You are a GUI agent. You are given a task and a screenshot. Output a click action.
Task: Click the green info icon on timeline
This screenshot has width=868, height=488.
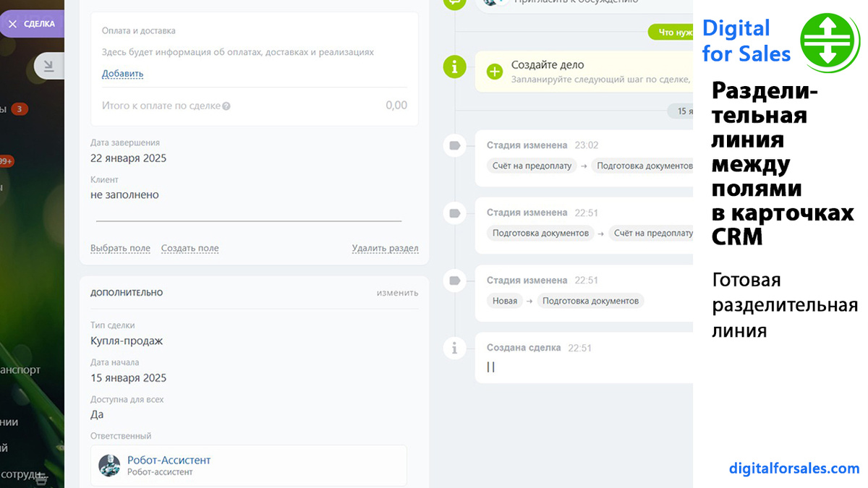coord(454,67)
